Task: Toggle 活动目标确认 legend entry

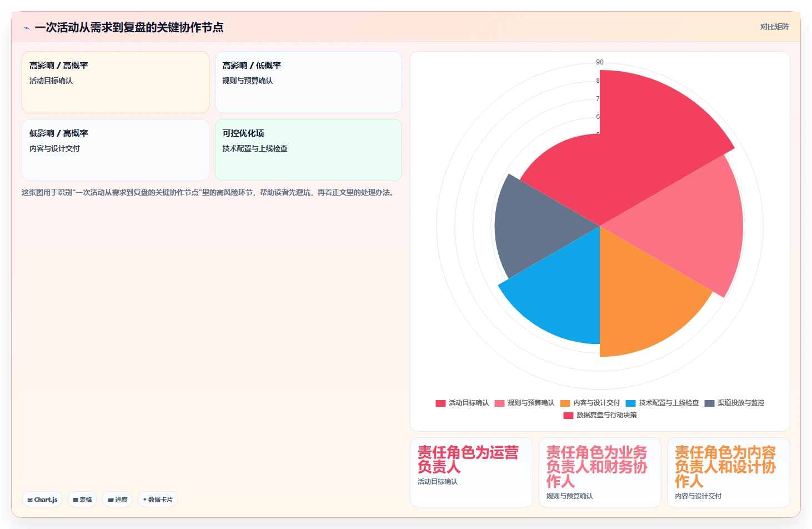Action: (462, 403)
